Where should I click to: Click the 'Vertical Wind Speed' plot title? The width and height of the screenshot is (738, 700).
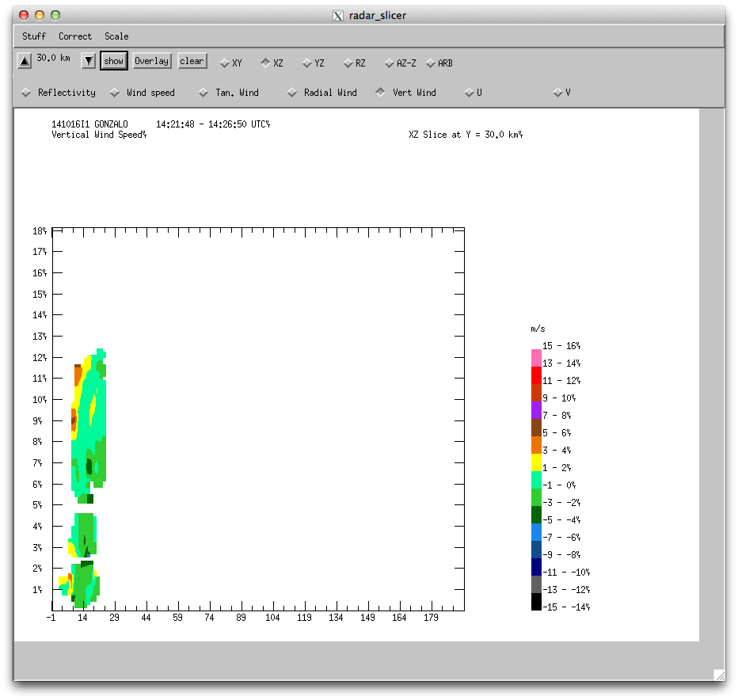tap(99, 135)
